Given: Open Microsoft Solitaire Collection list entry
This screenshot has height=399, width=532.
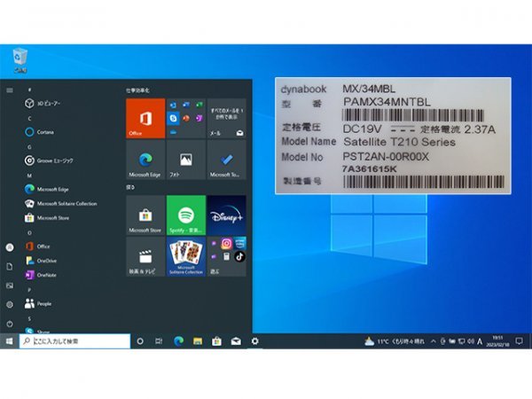Looking at the screenshot, I should [x=60, y=204].
